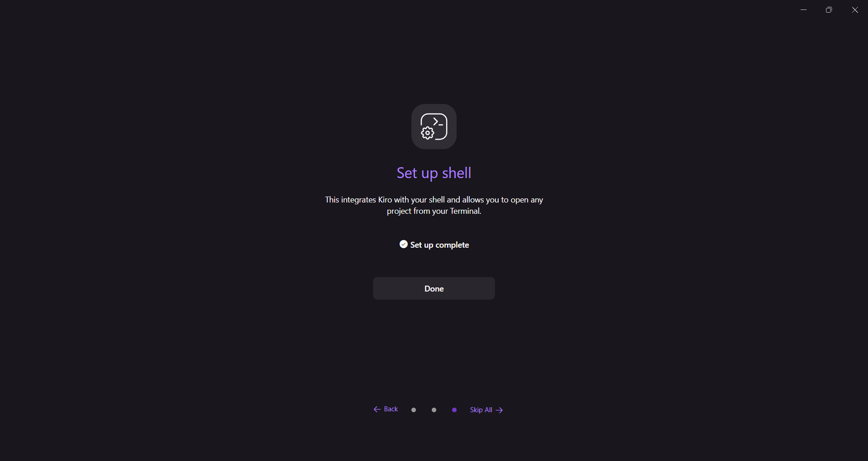This screenshot has width=868, height=461.
Task: Select the second step indicator dot
Action: [x=434, y=410]
